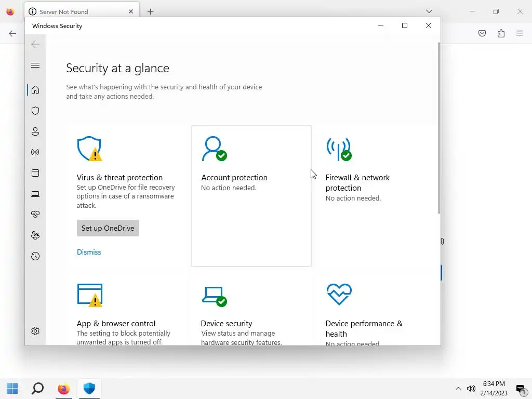
Task: Open App & browser control sidebar icon
Action: click(35, 173)
